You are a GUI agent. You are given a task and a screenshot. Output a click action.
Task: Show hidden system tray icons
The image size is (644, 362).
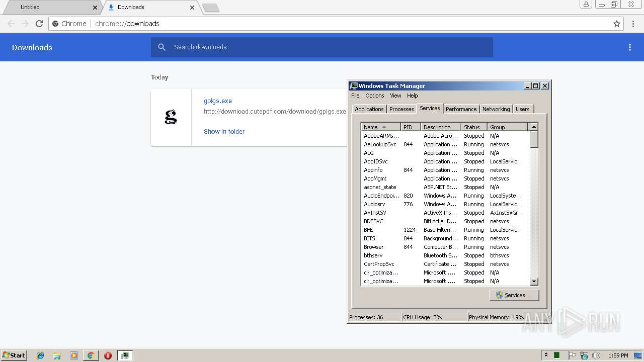coord(546,355)
